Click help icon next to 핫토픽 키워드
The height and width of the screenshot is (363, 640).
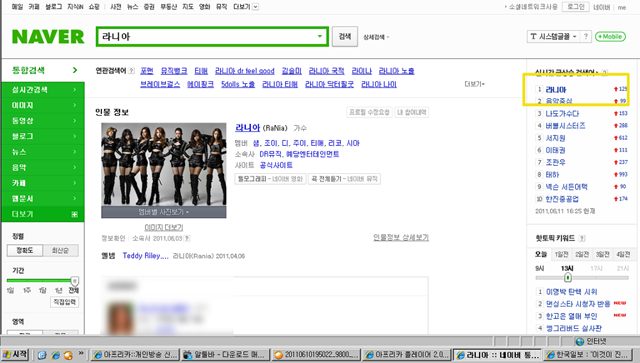(x=582, y=238)
